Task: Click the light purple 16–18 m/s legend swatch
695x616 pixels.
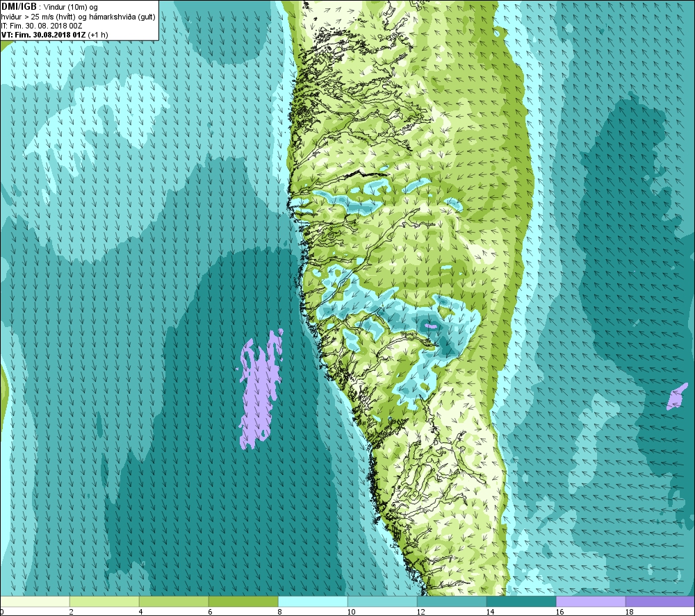Action: 591,601
